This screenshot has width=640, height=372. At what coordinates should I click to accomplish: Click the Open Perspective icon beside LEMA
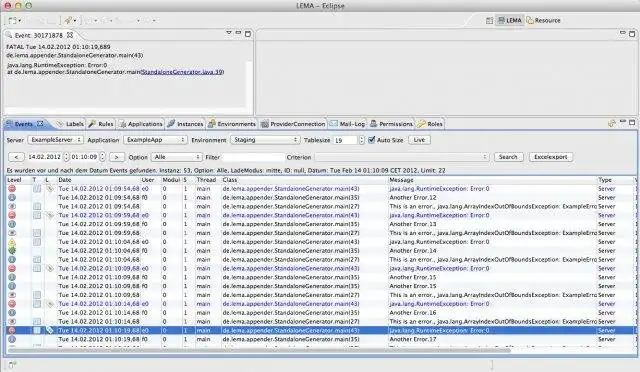(x=489, y=20)
